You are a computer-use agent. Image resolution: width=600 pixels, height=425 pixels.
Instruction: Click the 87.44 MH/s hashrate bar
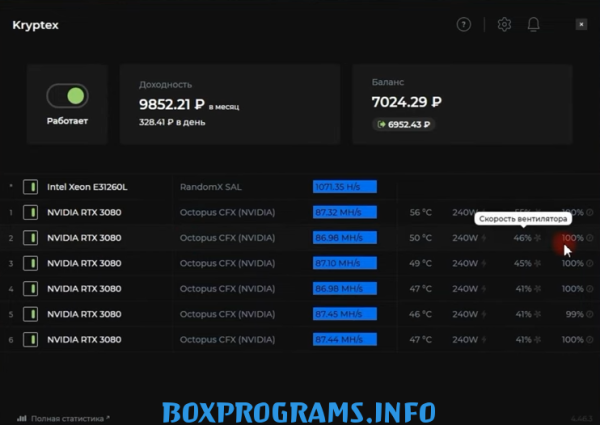pos(345,340)
